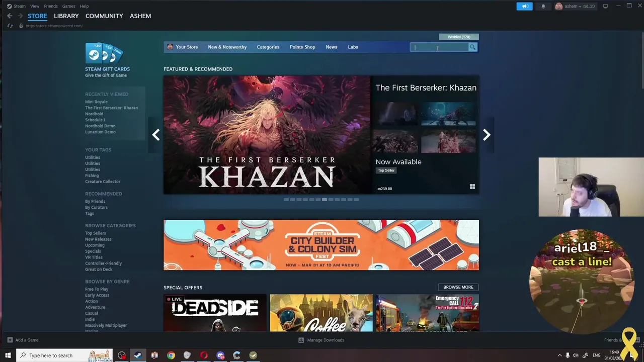
Task: Switch to the LIBRARY tab
Action: [x=66, y=16]
